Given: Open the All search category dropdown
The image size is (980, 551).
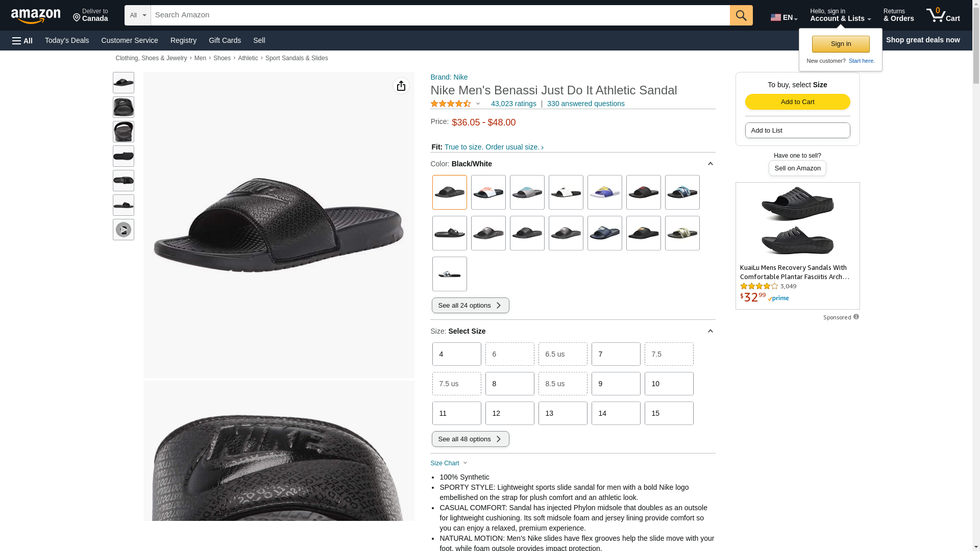Looking at the screenshot, I should (137, 15).
